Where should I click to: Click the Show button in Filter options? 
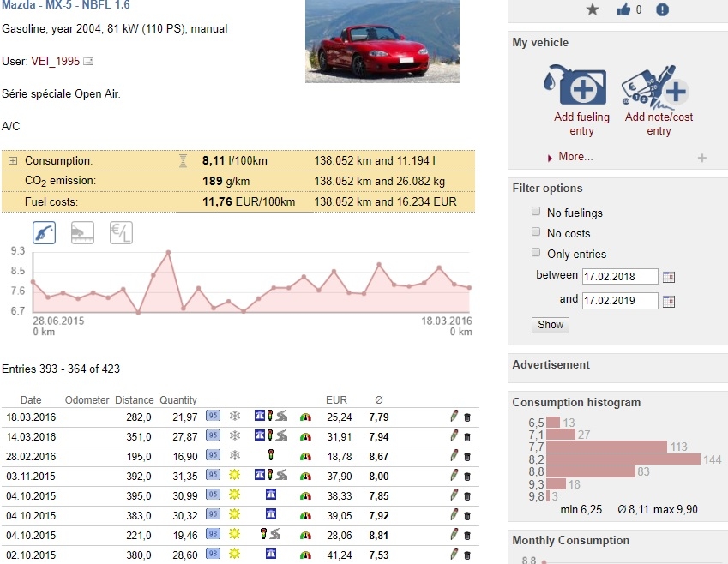click(x=551, y=325)
